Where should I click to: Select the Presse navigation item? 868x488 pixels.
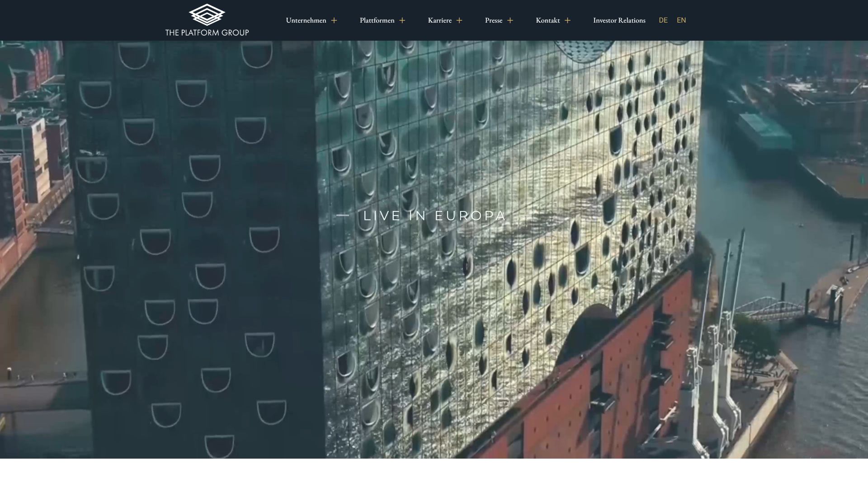pyautogui.click(x=494, y=20)
